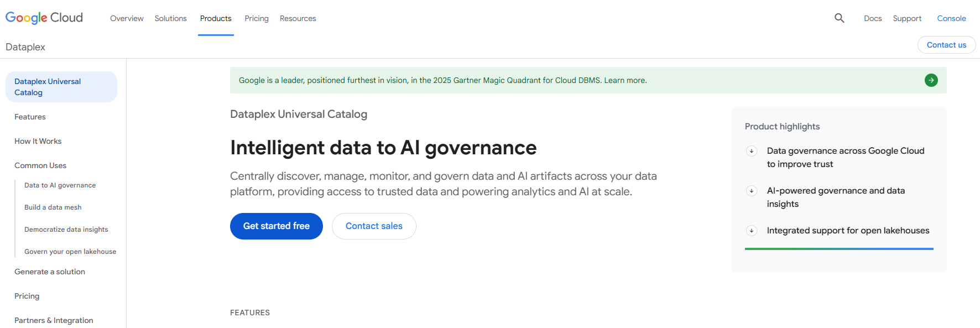Select Features in the sidebar
The image size is (980, 328).
[x=30, y=117]
